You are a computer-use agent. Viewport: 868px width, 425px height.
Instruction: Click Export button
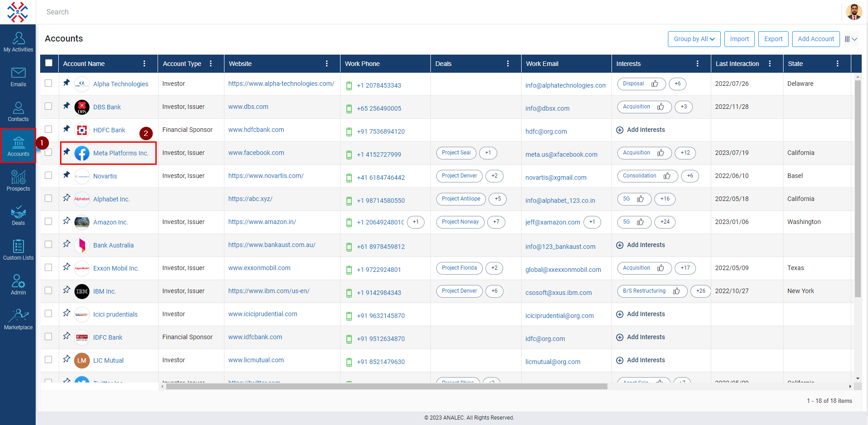point(773,39)
